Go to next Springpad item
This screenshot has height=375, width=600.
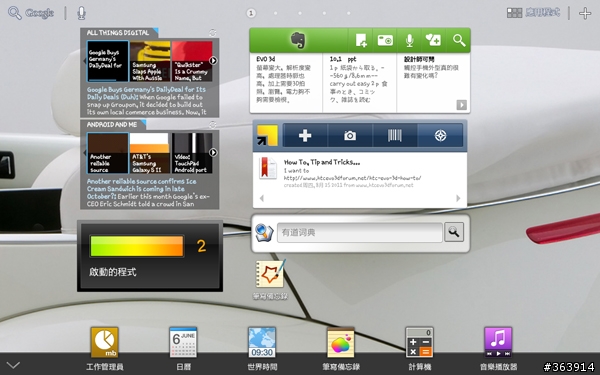click(458, 198)
